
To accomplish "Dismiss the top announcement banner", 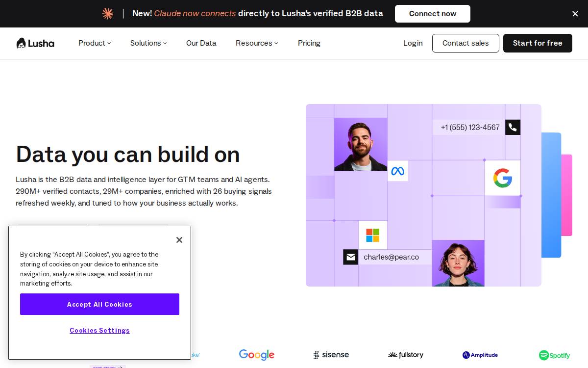I will pos(575,14).
